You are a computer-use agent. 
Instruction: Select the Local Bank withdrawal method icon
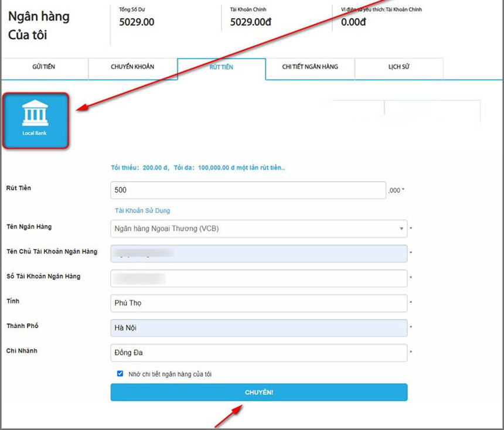36,120
